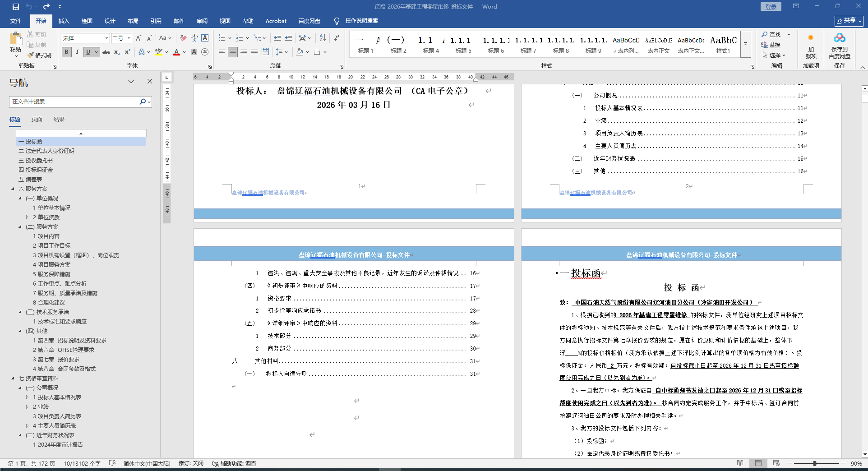Align the paragraph to the left
Screen dimensions: 868x471
tap(222, 52)
